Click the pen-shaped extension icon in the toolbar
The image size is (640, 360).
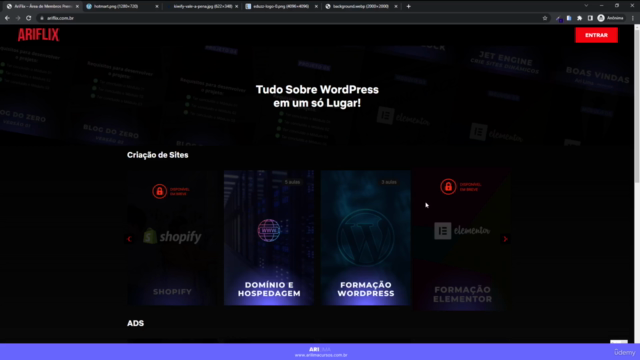tap(559, 18)
